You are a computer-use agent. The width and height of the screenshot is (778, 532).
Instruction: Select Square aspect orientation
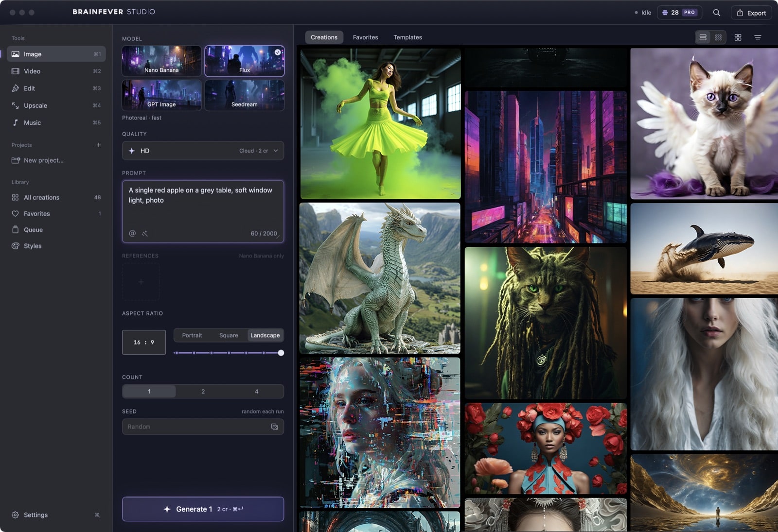pyautogui.click(x=229, y=335)
